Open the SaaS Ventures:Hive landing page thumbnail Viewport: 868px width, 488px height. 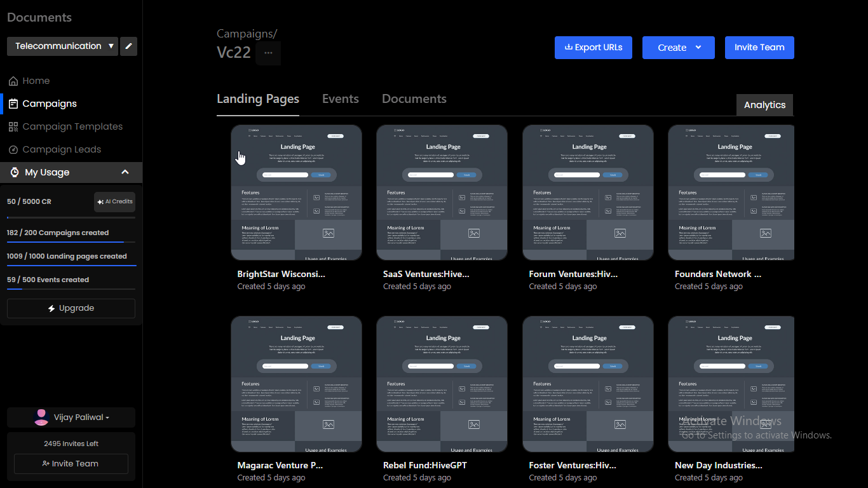pos(442,193)
